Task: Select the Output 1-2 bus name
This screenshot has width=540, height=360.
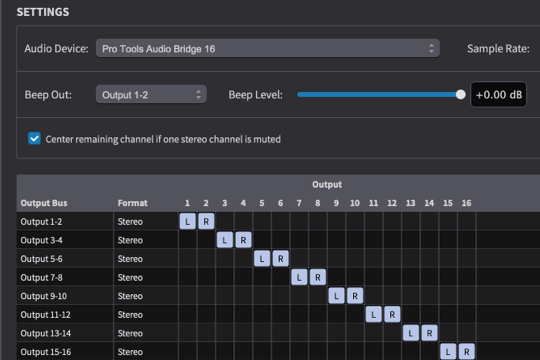Action: pos(41,222)
